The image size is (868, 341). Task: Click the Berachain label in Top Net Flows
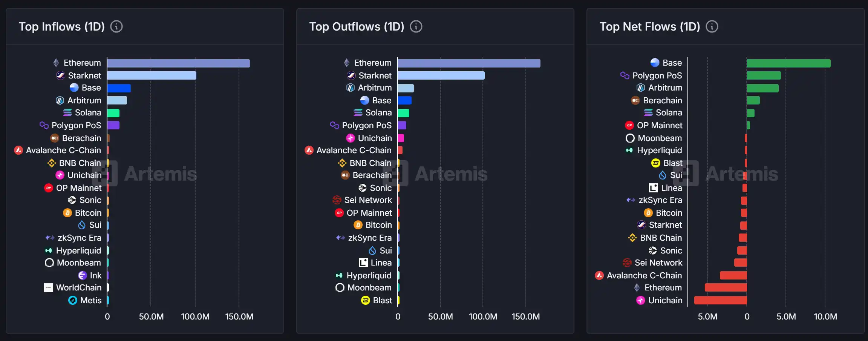pos(663,100)
